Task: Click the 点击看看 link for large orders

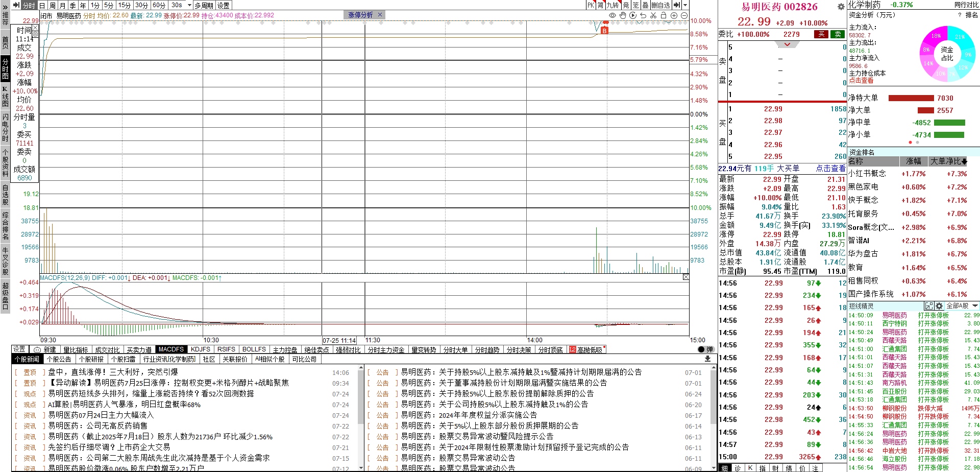Action: (x=830, y=168)
